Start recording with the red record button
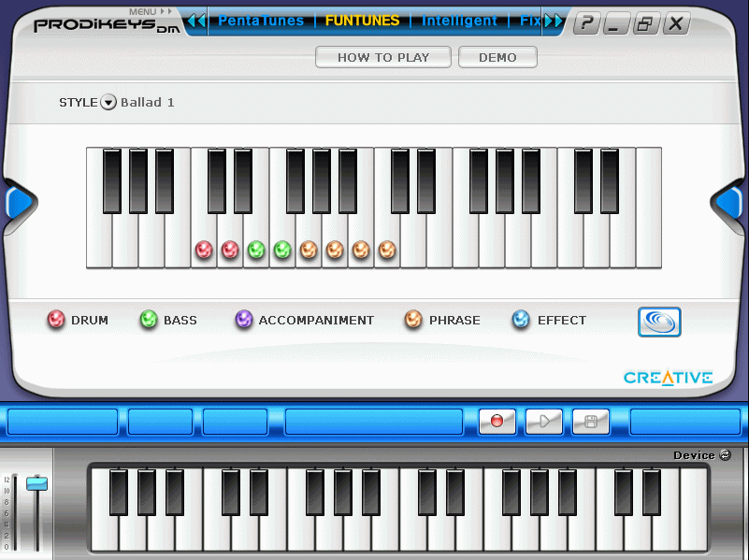Viewport: 749px width, 560px height. click(x=497, y=421)
